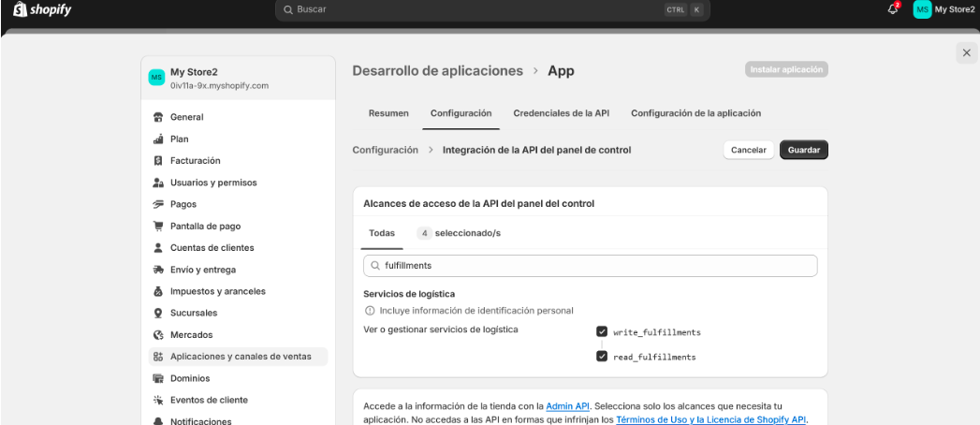
Task: Open the Resumen tab
Action: [x=388, y=113]
